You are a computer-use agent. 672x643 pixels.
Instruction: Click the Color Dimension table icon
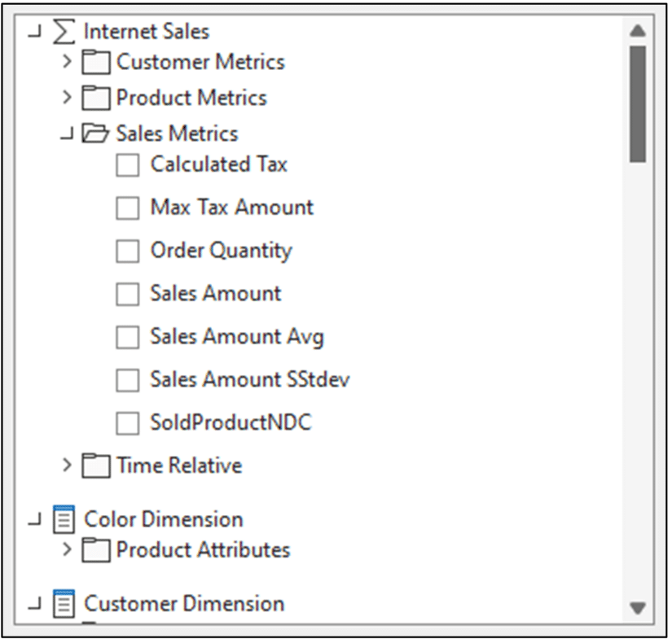click(64, 519)
